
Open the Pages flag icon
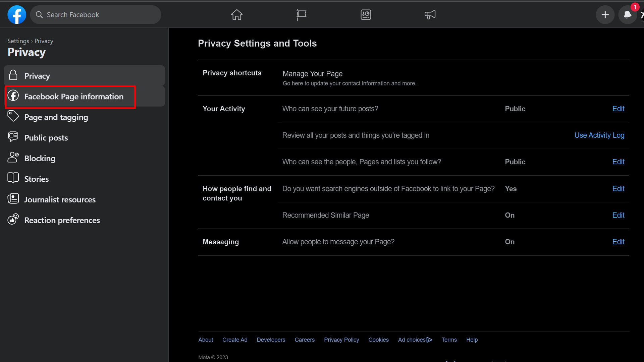(301, 15)
